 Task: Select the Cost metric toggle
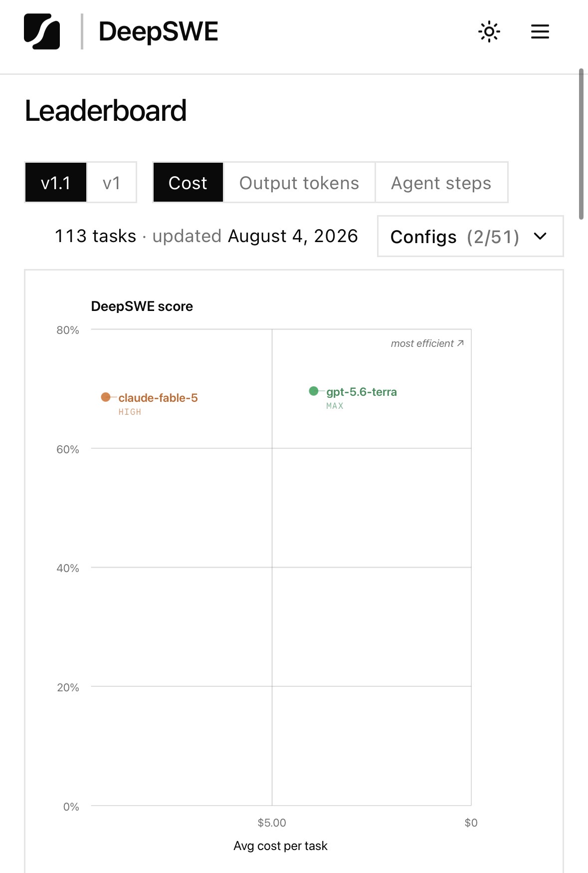click(x=188, y=183)
